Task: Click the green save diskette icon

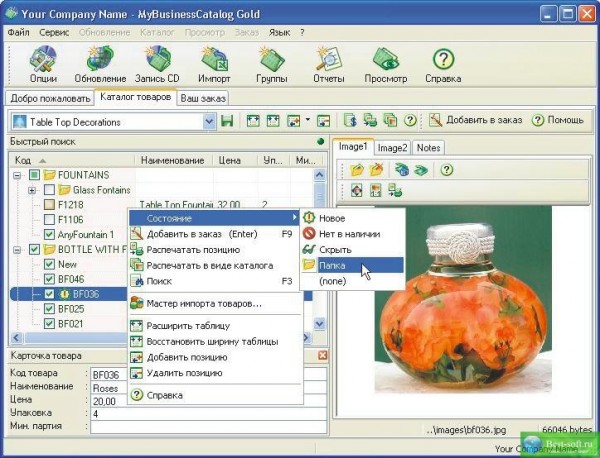Action: coord(227,121)
